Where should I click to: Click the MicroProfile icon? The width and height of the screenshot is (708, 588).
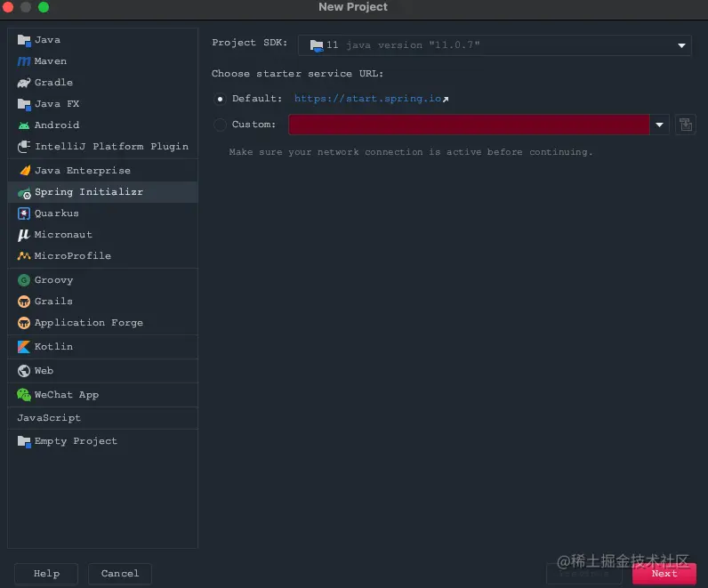(x=24, y=255)
